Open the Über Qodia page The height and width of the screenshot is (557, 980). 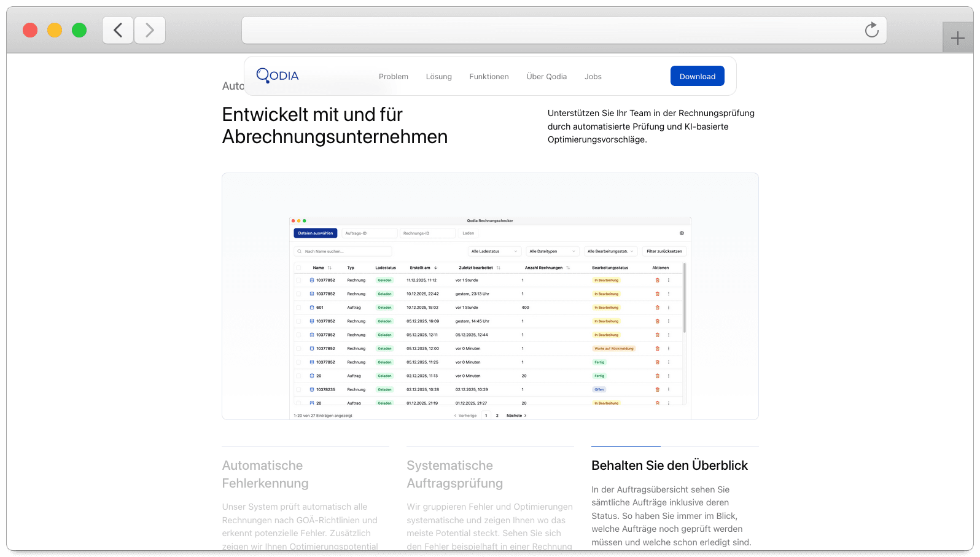pos(546,77)
